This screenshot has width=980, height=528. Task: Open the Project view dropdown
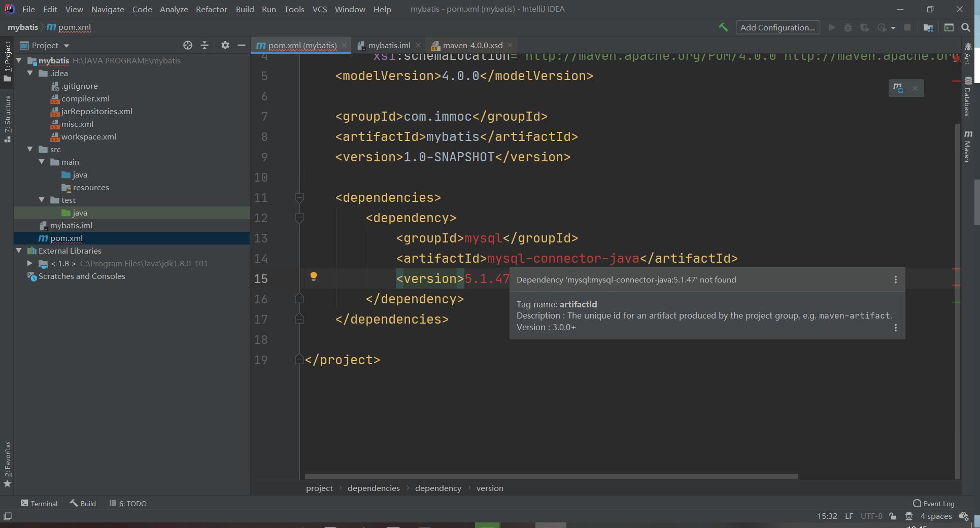tap(45, 45)
